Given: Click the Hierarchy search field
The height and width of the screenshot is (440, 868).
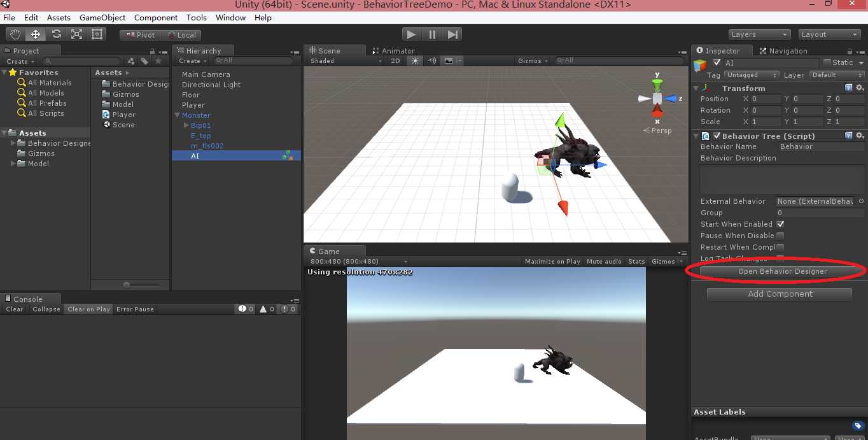Looking at the screenshot, I should click(253, 60).
